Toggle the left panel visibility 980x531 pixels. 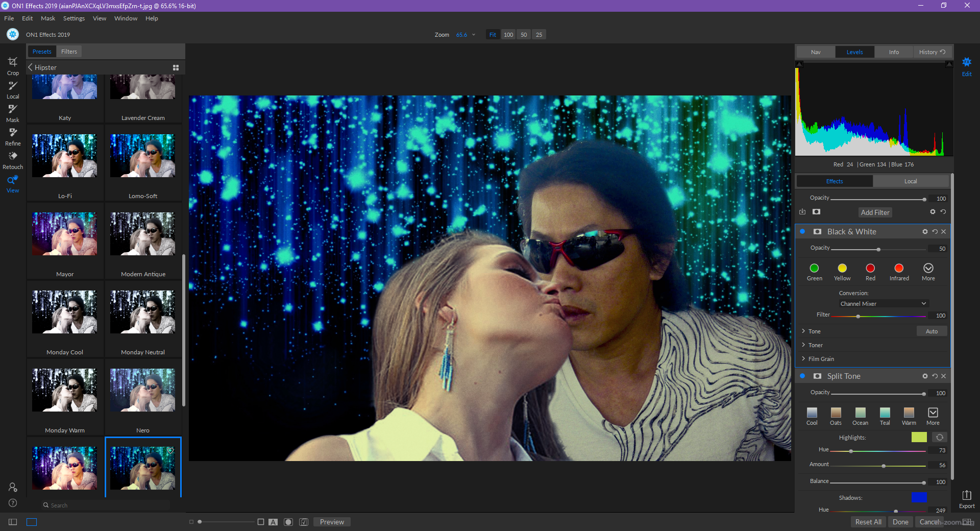pyautogui.click(x=13, y=522)
